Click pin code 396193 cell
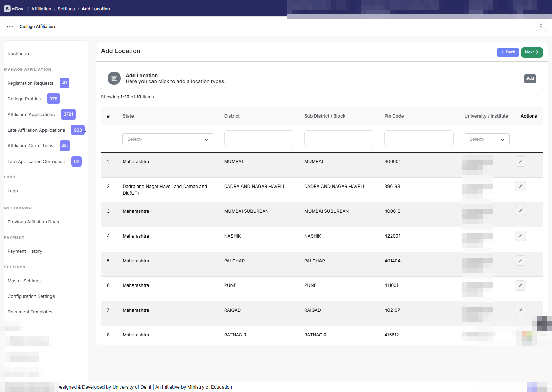This screenshot has height=392, width=552. tap(392, 186)
